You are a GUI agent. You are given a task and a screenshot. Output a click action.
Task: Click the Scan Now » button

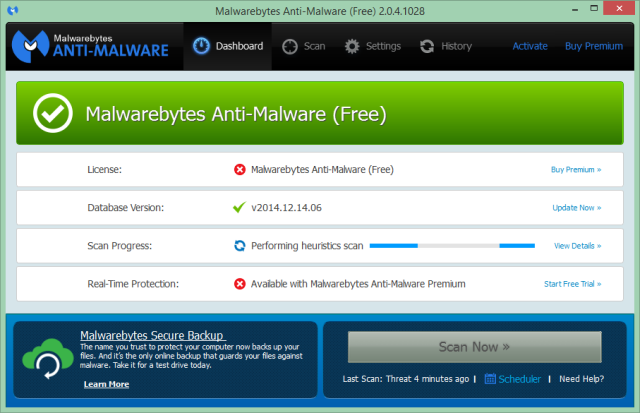[474, 347]
